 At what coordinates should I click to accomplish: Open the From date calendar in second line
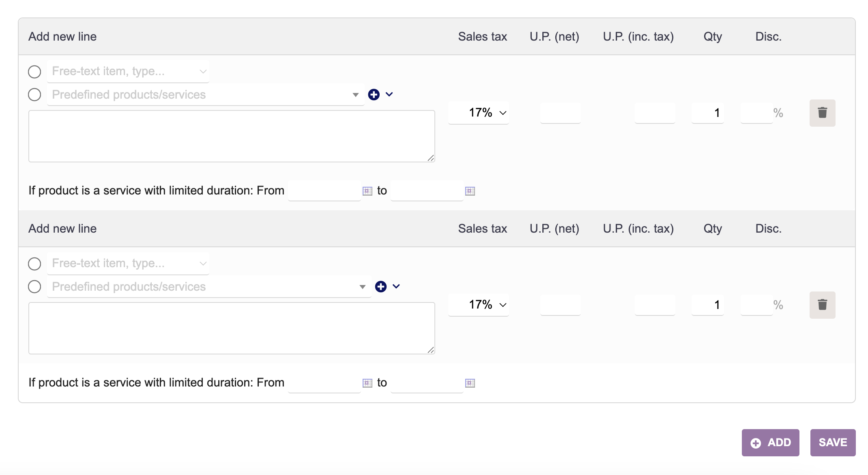tap(367, 383)
